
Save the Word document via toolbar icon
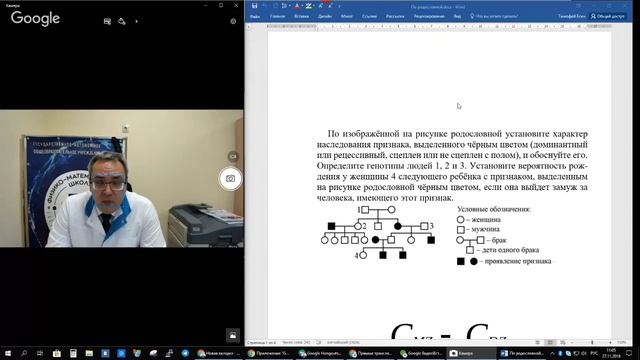coord(254,6)
